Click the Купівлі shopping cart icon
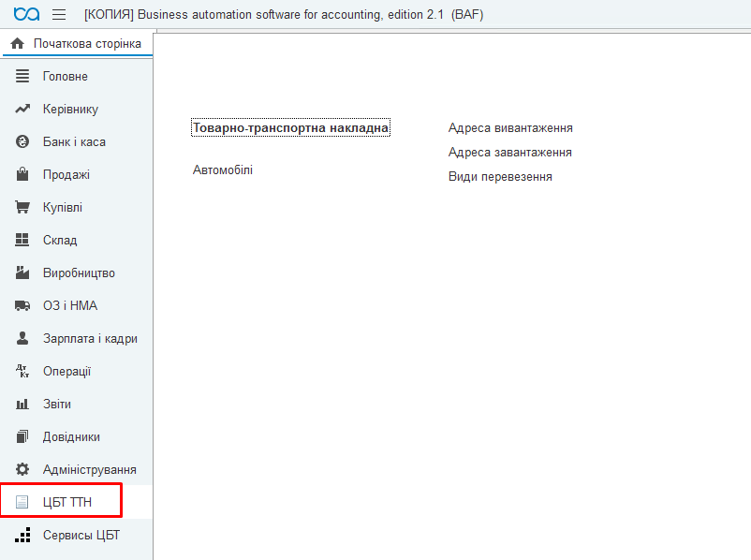Image resolution: width=751 pixels, height=560 pixels. pyautogui.click(x=23, y=208)
